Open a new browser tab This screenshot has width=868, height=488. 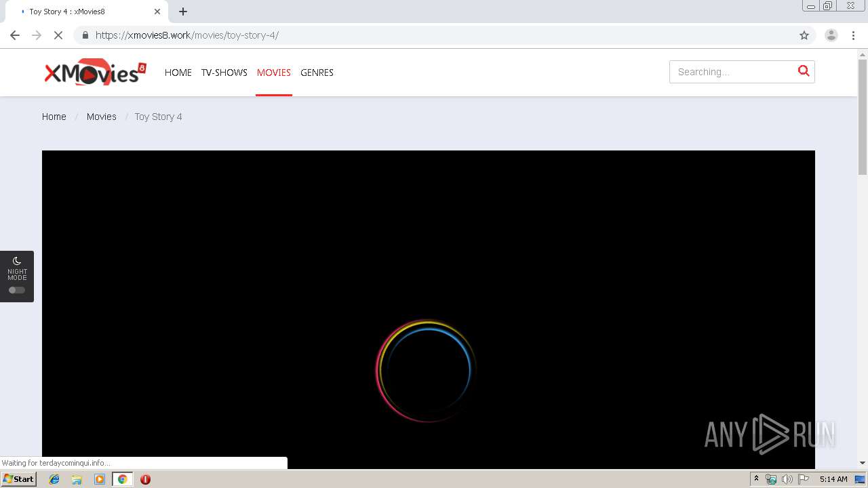pos(183,12)
